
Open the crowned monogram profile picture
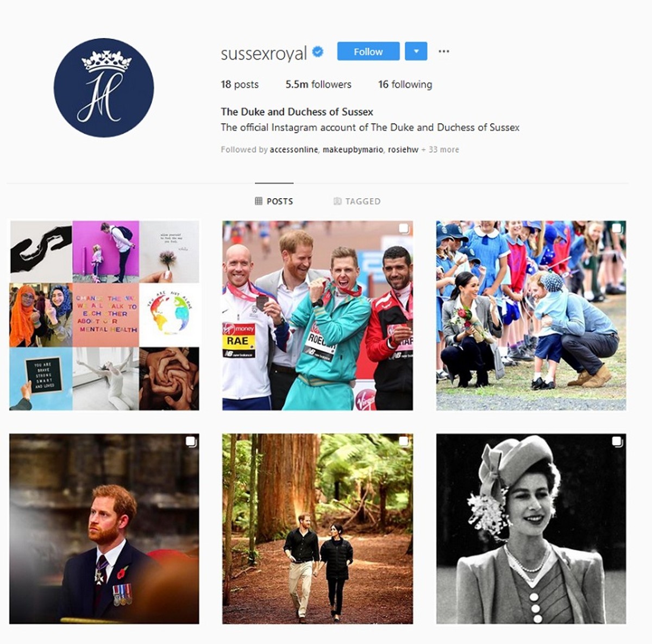pos(104,87)
